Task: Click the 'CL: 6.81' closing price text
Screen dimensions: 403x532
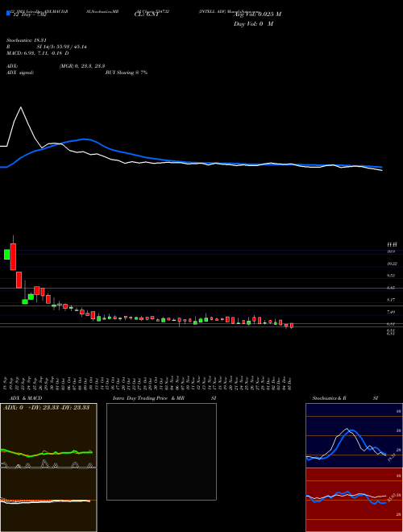Action: tap(147, 15)
